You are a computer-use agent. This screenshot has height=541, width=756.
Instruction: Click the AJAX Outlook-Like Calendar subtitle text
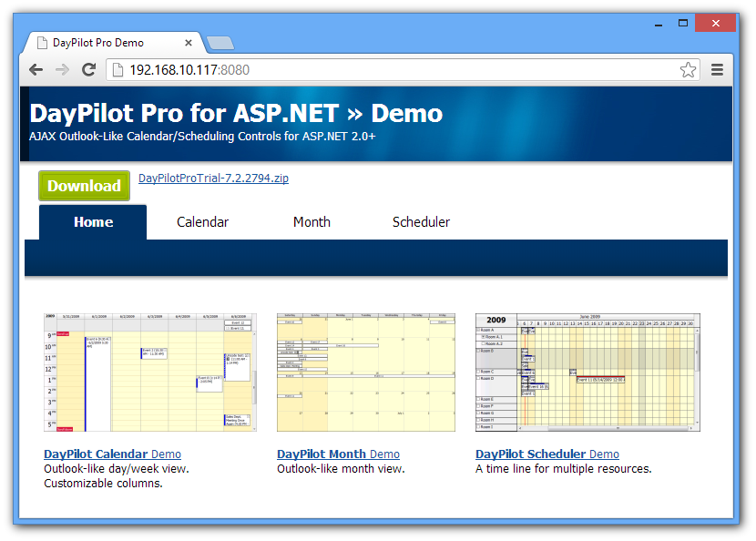tap(202, 137)
